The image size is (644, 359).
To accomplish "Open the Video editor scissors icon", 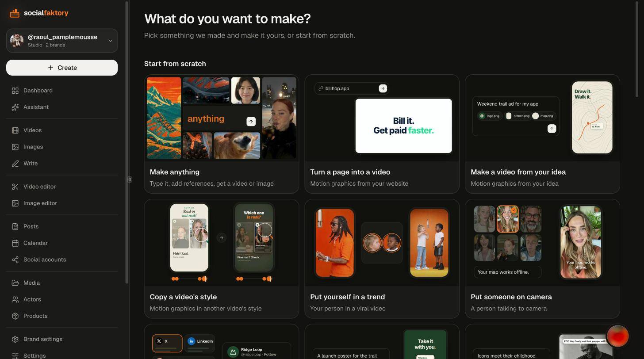I will pos(15,187).
